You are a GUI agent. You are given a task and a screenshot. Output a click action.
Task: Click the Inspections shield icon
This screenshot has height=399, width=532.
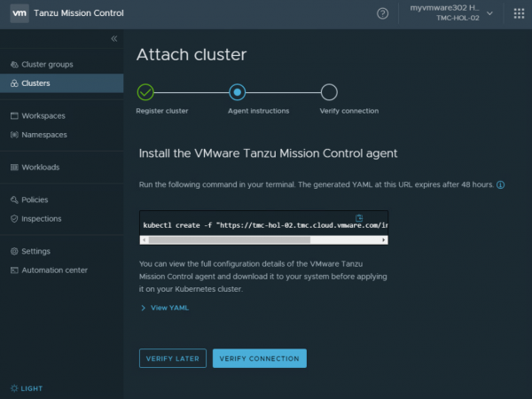[13, 218]
